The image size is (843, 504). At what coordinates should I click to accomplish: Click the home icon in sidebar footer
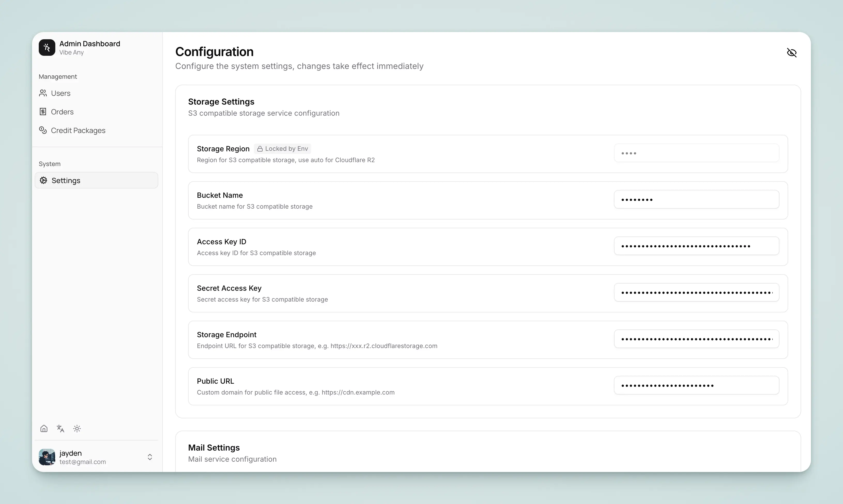pyautogui.click(x=44, y=429)
